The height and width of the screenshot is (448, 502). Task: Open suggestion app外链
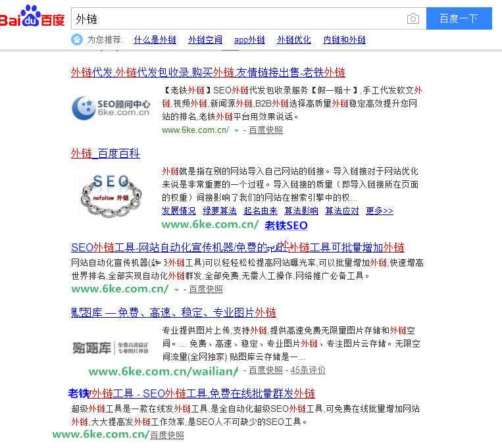pyautogui.click(x=249, y=39)
